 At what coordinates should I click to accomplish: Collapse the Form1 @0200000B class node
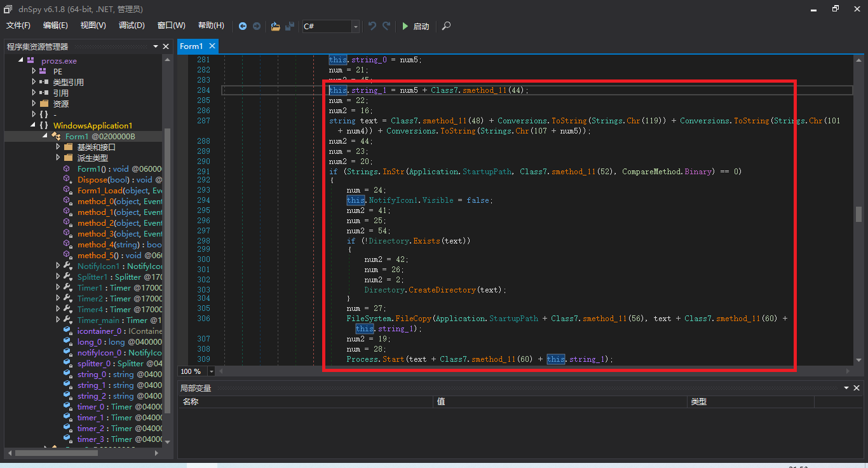(46, 136)
